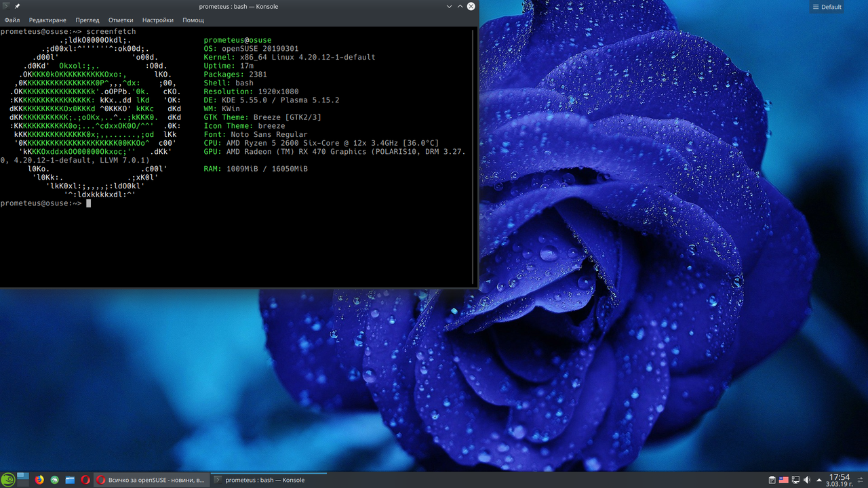
Task: Click the 'RAM: 1009MiB / 16050MiB' line
Action: 256,169
